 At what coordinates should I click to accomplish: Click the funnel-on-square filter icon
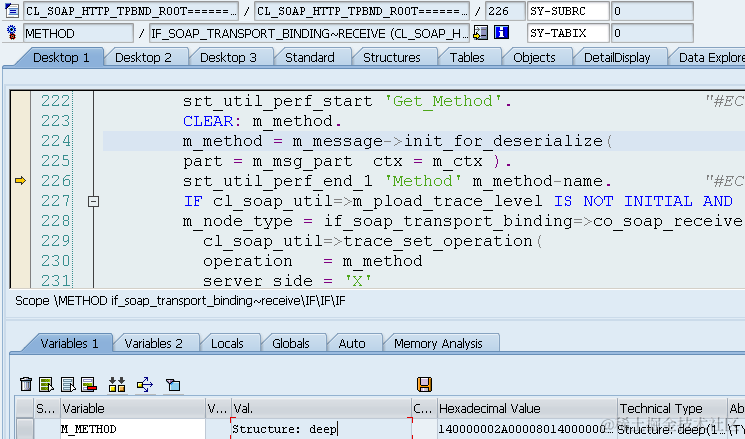pos(172,384)
